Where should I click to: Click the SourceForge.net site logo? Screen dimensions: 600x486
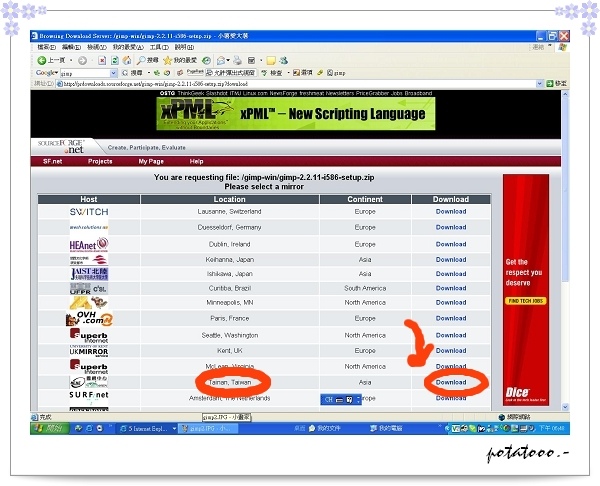click(x=61, y=147)
